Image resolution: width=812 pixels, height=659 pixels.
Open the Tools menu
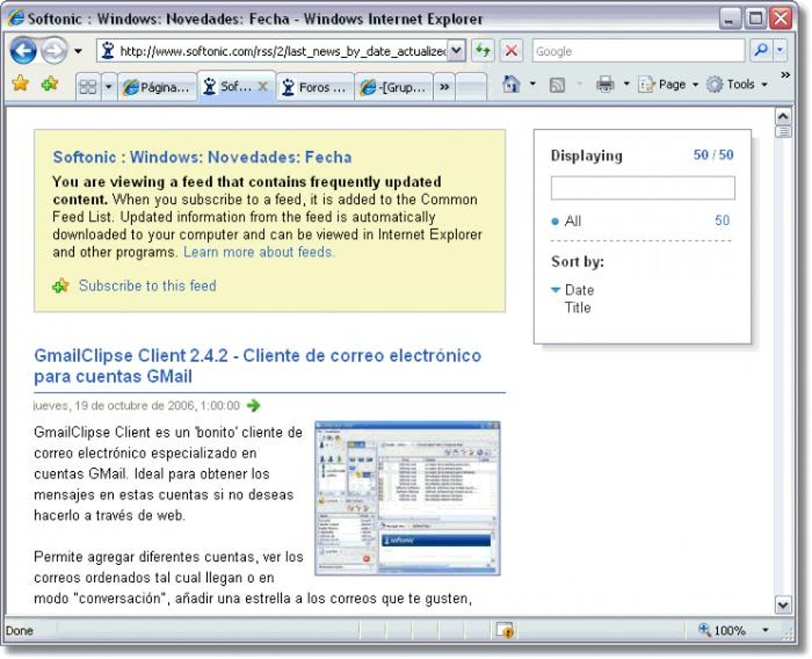tap(738, 84)
